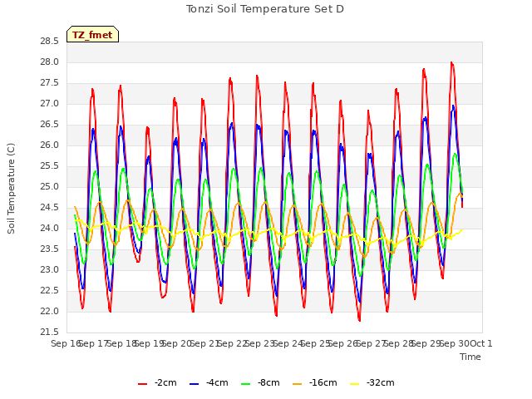Click the Sep 16 x-axis tick label
The image size is (532, 399).
point(66,343)
